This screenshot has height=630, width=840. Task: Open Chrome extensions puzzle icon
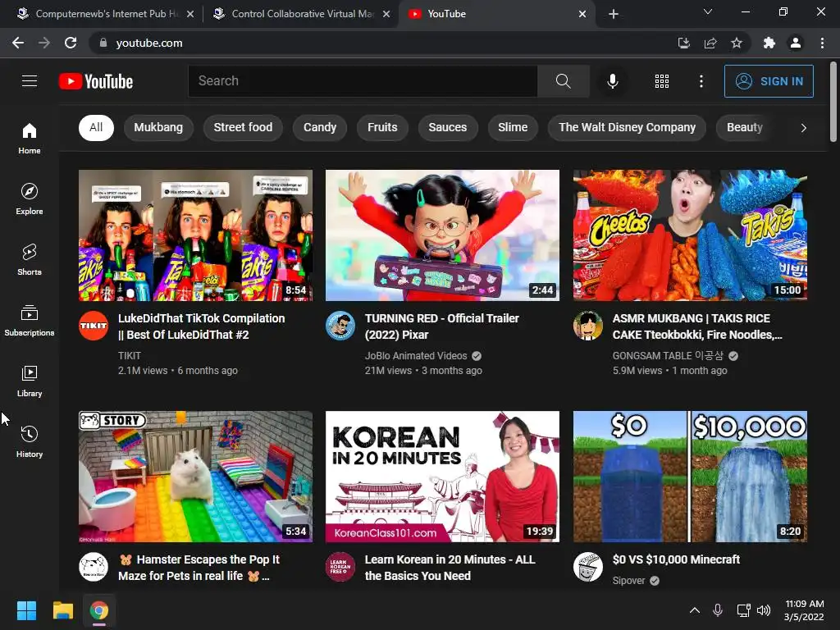tap(769, 43)
